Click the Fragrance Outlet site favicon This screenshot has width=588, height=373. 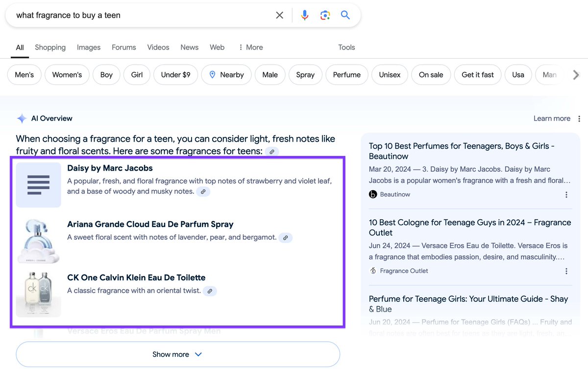[x=373, y=271]
